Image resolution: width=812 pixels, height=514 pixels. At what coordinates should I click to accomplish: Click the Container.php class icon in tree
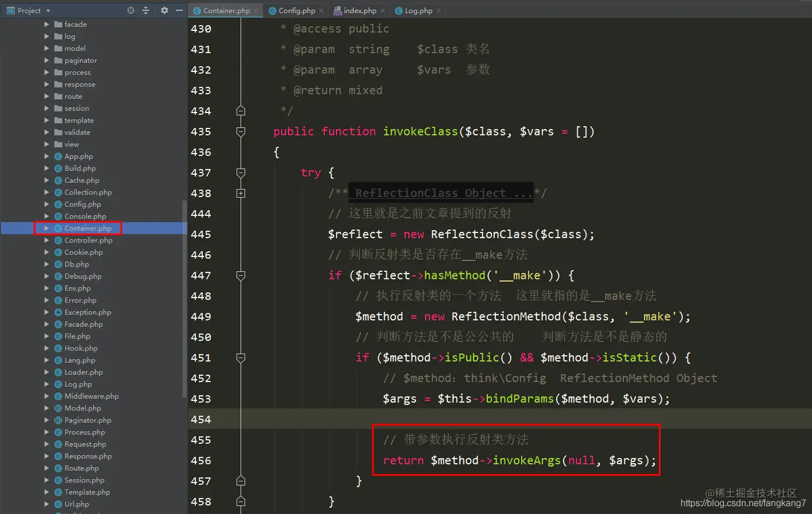point(58,228)
